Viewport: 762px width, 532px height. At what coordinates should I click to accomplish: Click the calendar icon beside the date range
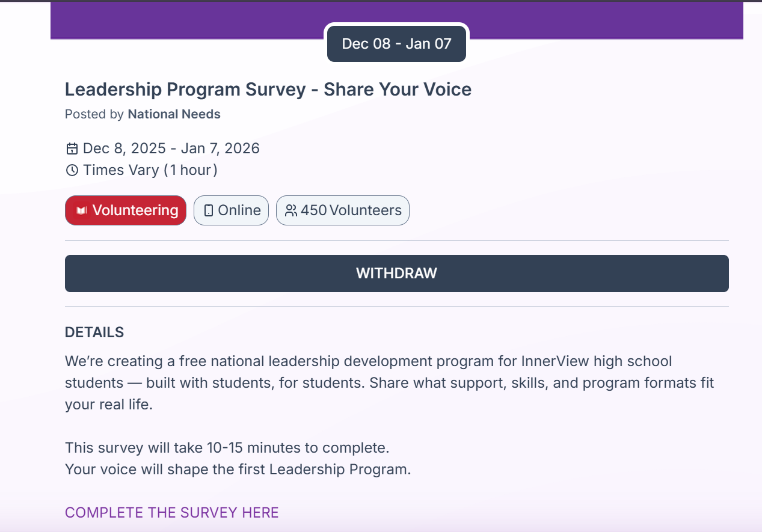pyautogui.click(x=72, y=148)
